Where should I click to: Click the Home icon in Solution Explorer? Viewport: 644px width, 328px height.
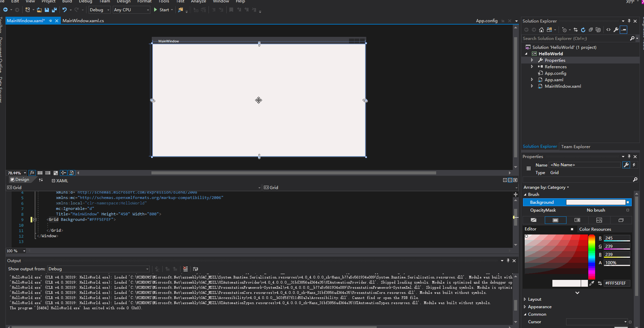pyautogui.click(x=541, y=30)
